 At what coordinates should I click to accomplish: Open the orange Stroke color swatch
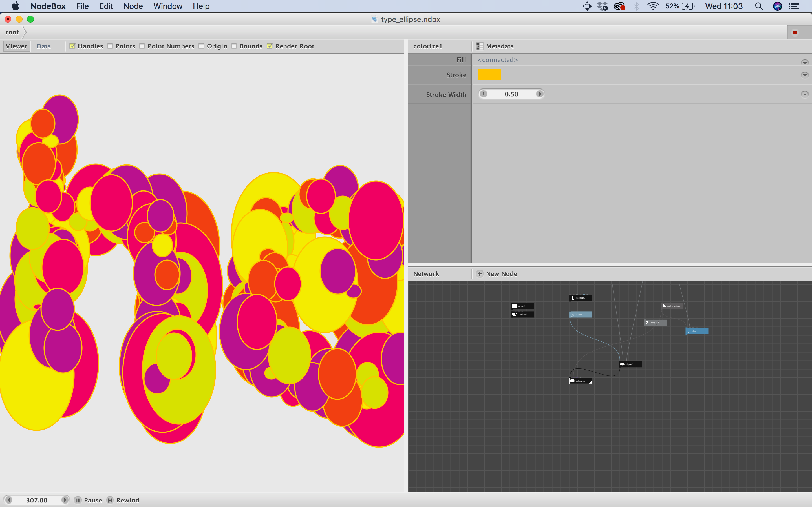pos(489,75)
